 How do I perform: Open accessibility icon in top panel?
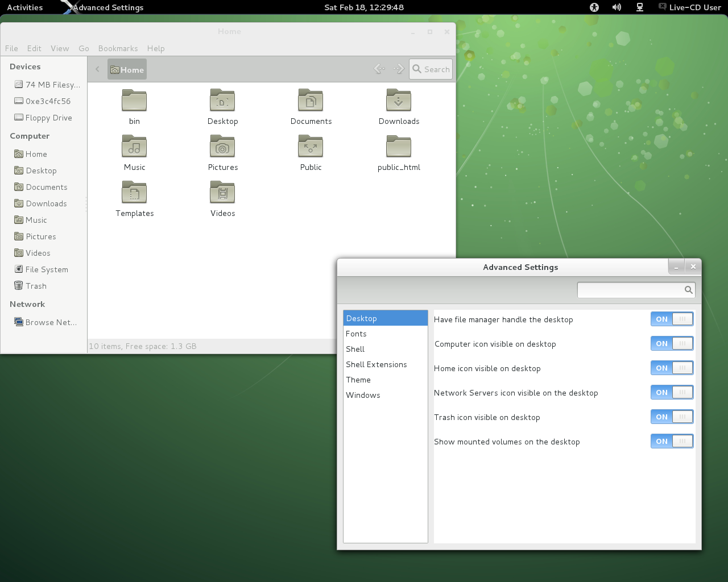(x=594, y=7)
